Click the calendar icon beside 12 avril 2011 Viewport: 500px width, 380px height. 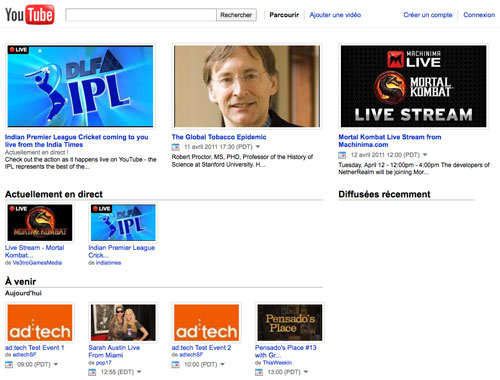pyautogui.click(x=342, y=155)
